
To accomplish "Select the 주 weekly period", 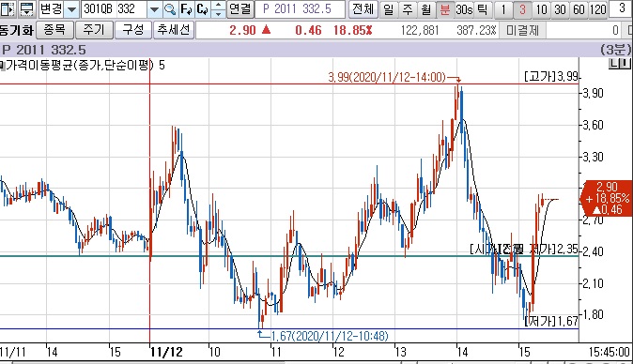I will 408,9.
